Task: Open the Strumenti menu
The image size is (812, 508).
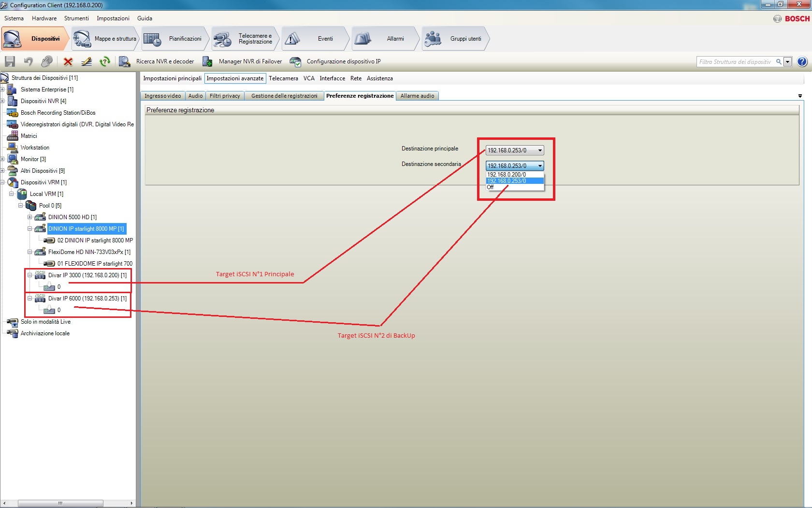Action: pos(76,18)
